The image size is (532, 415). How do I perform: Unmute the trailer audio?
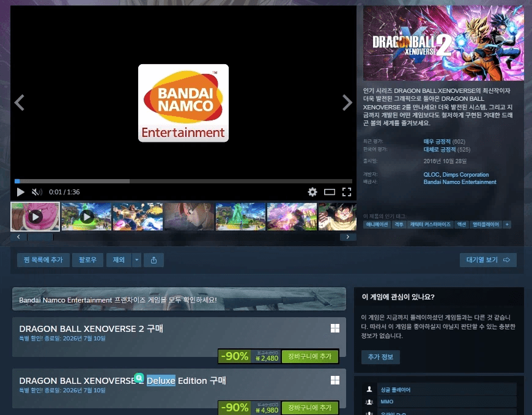tap(37, 193)
